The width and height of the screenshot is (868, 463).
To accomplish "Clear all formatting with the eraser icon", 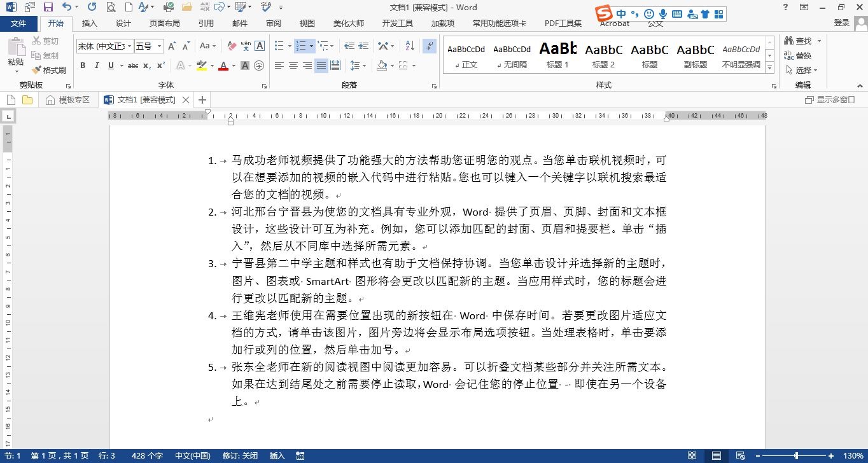I will pos(232,46).
